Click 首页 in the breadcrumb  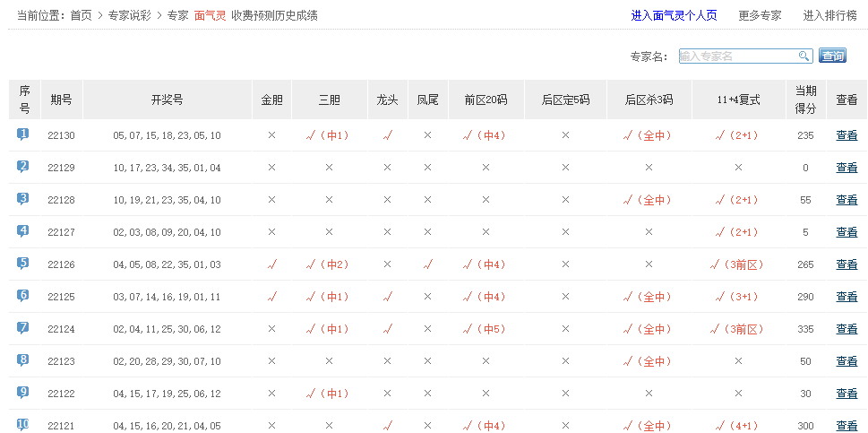pyautogui.click(x=81, y=15)
